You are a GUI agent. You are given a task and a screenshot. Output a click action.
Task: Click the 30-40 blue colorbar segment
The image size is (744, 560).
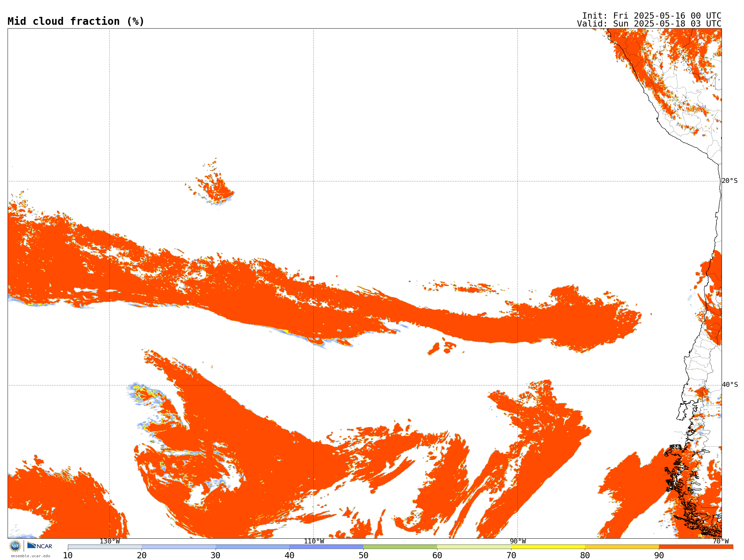point(252,547)
